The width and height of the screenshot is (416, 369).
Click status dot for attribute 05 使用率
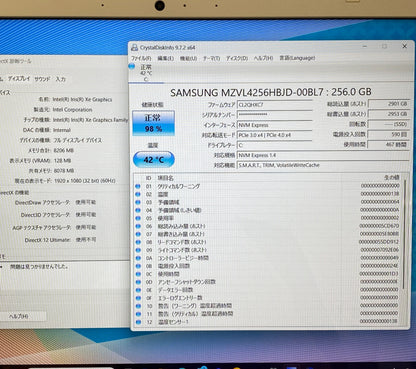click(138, 218)
